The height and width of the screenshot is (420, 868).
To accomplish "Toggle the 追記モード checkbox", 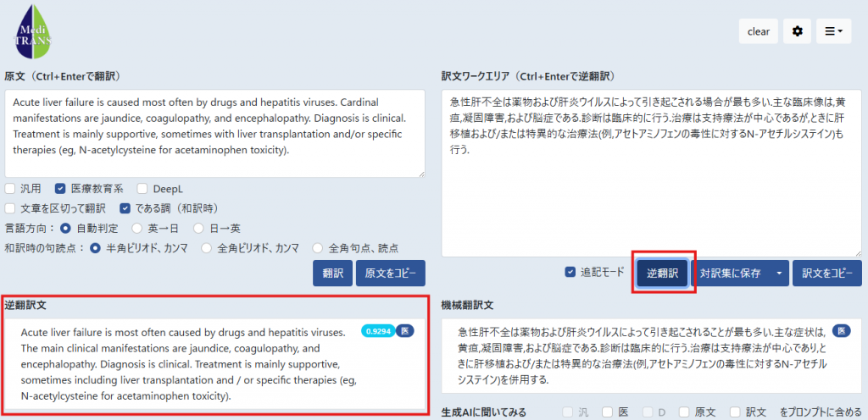I will pos(570,273).
